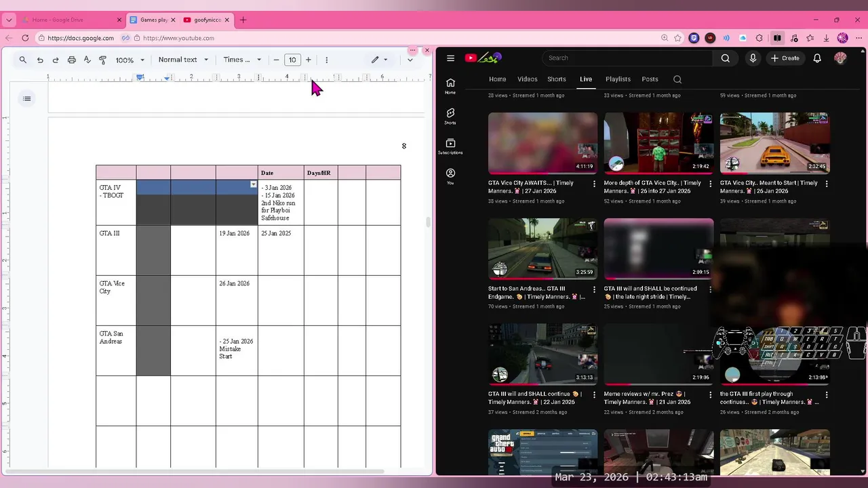Open channel Playlists tab
Viewport: 868px width, 488px height.
pyautogui.click(x=618, y=79)
